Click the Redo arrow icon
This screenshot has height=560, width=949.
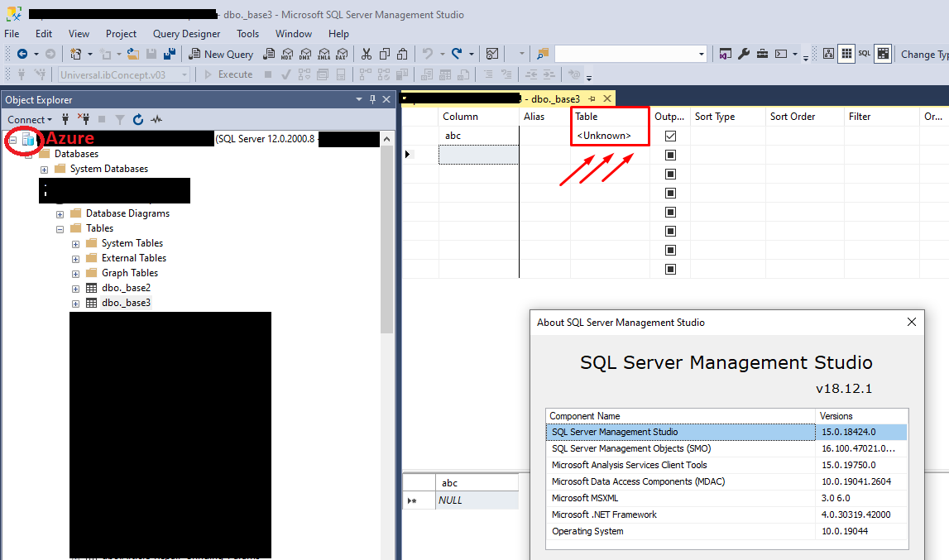point(457,54)
